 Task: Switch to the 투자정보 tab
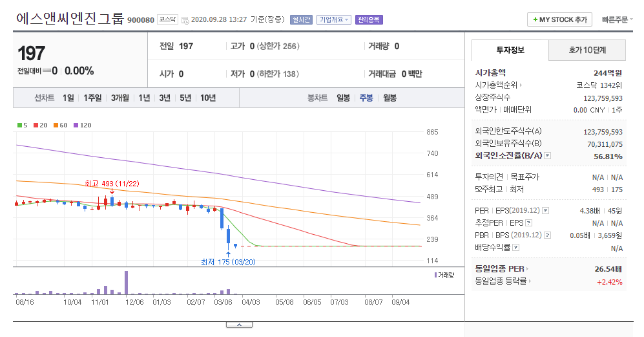510,50
